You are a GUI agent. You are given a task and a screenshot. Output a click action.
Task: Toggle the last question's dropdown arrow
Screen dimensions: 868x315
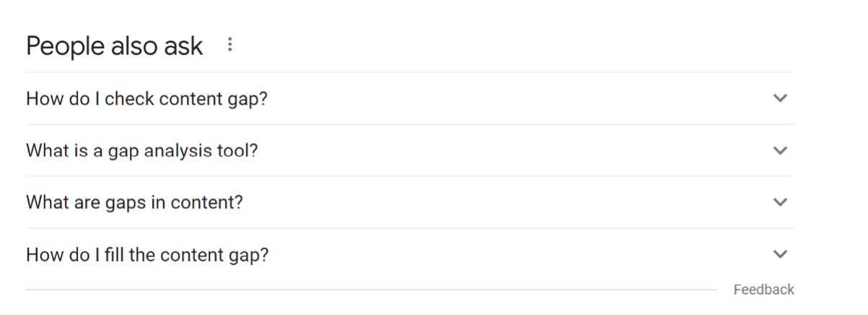[x=779, y=254]
